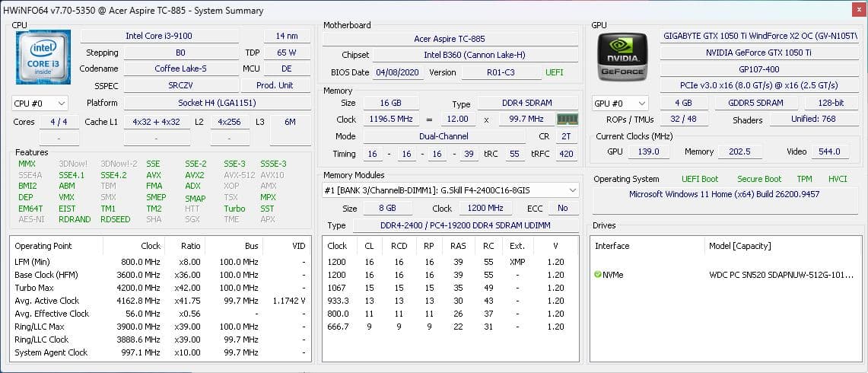
Task: Select the Coffee Lake-S codename value
Action: click(180, 69)
